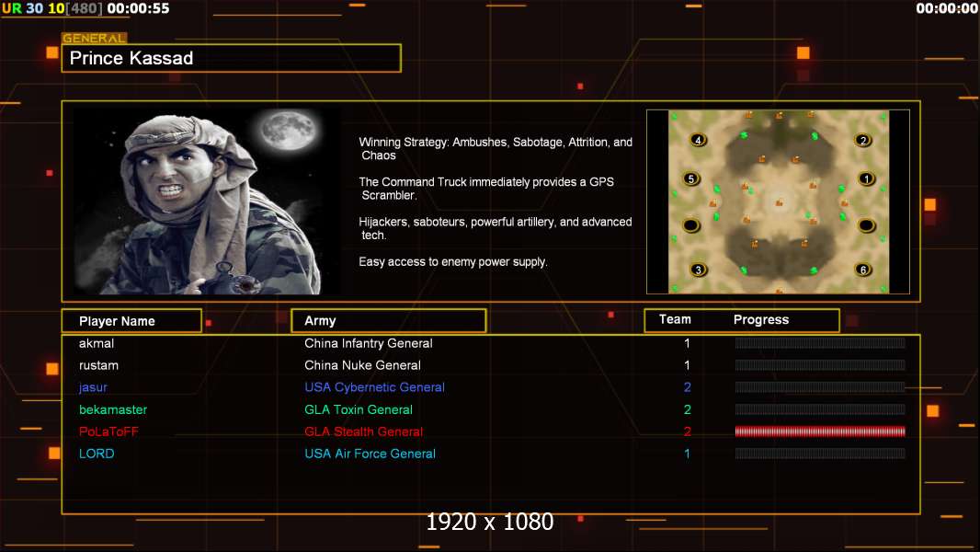Click PoLaToFF's team number

click(x=687, y=431)
